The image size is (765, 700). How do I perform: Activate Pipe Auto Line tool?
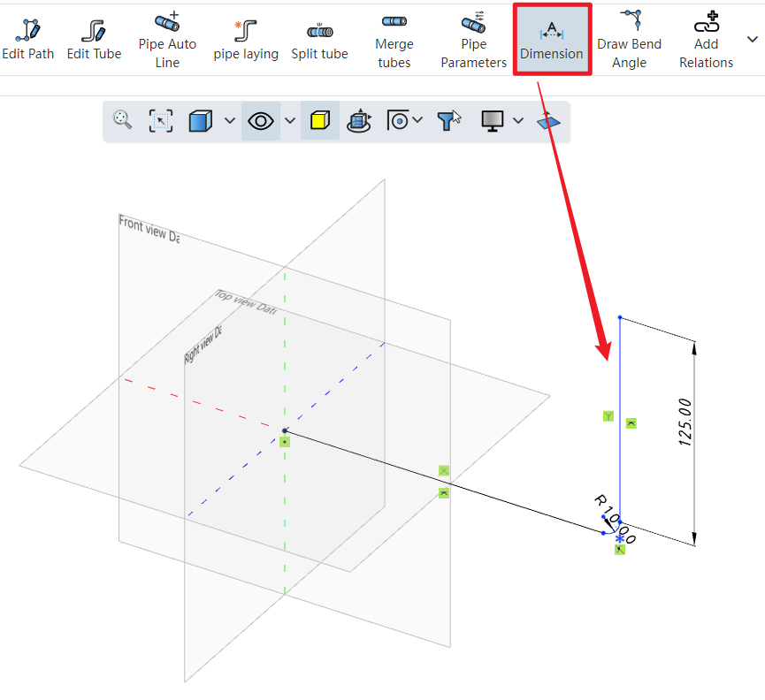click(167, 40)
